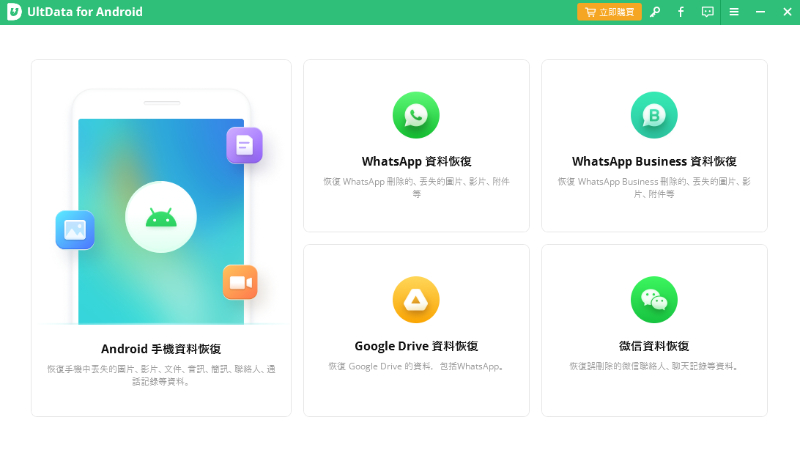Select the WhatsApp Business icon

click(x=654, y=115)
